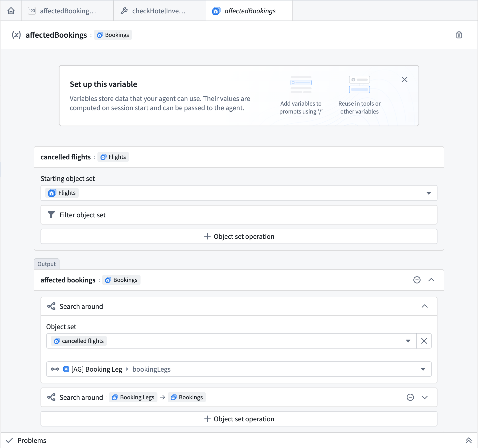Screen dimensions: 478x448
Task: Click the Booking Legs chip in search around row
Action: (x=133, y=397)
